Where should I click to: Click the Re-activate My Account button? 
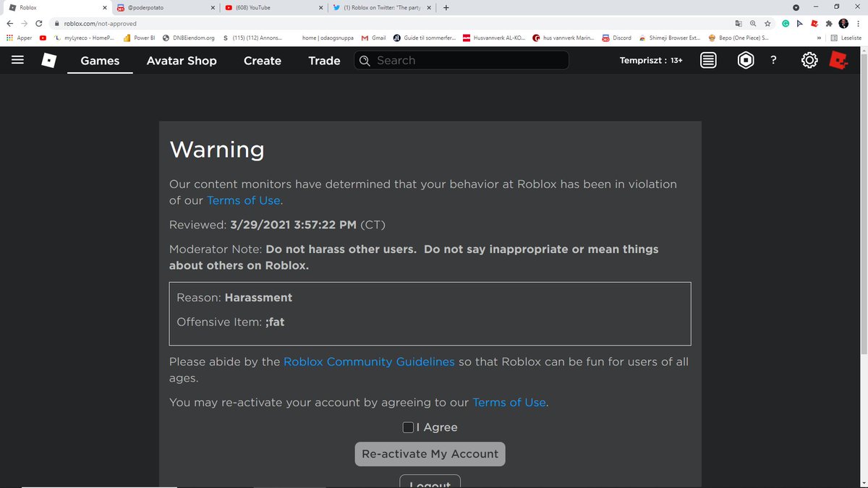(x=430, y=454)
